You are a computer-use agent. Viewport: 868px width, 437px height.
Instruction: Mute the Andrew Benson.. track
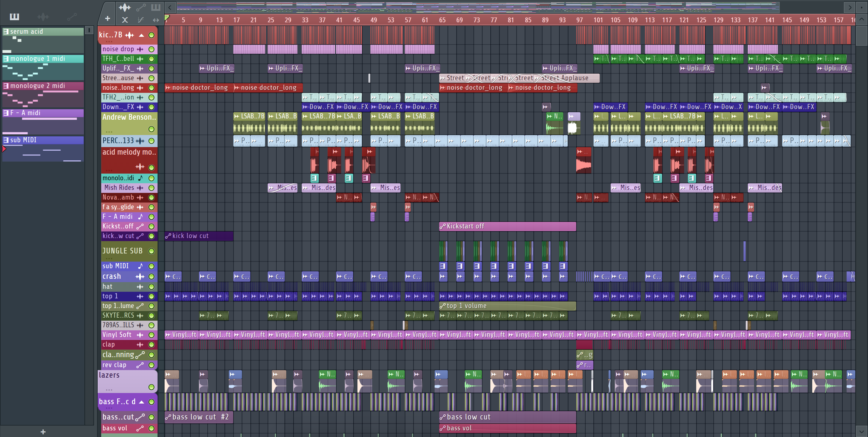(x=152, y=129)
